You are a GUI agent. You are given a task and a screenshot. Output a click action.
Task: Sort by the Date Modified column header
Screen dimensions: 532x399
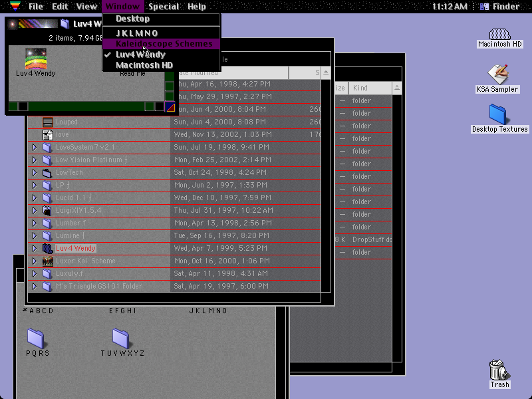(x=229, y=72)
